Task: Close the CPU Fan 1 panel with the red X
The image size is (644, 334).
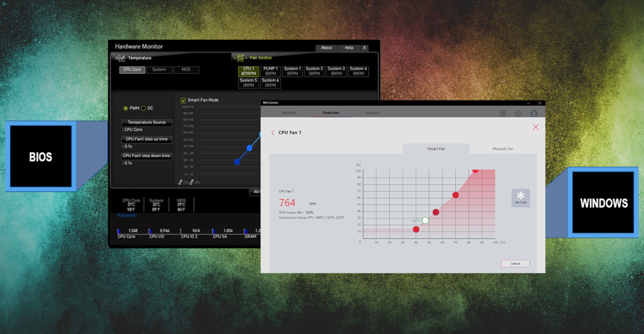Action: [x=535, y=127]
